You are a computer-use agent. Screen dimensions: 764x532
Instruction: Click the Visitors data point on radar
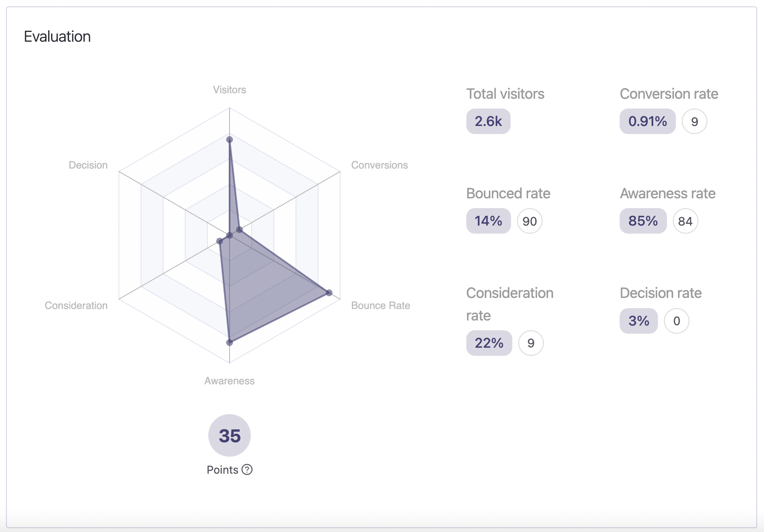230,140
